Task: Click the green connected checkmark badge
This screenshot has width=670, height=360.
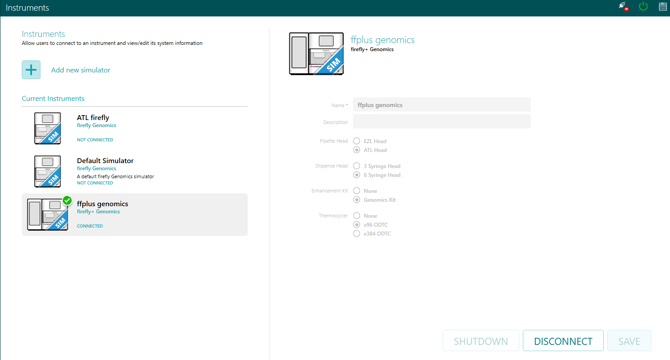Action: point(67,200)
